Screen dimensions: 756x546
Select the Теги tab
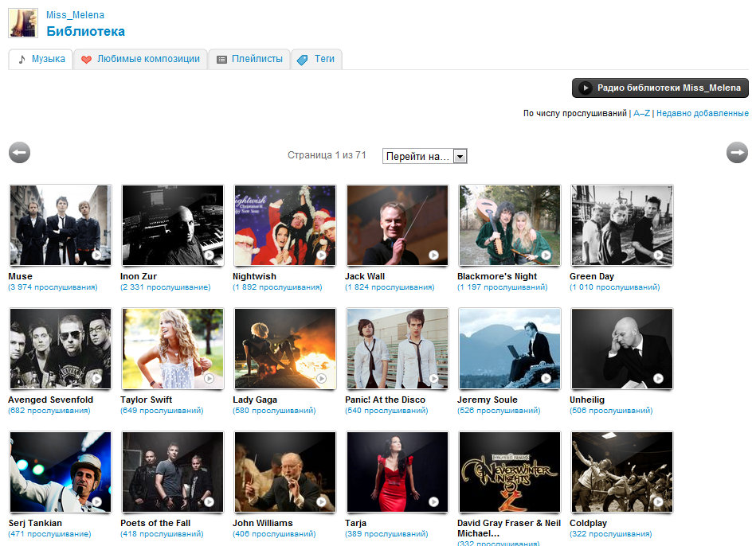coord(317,59)
